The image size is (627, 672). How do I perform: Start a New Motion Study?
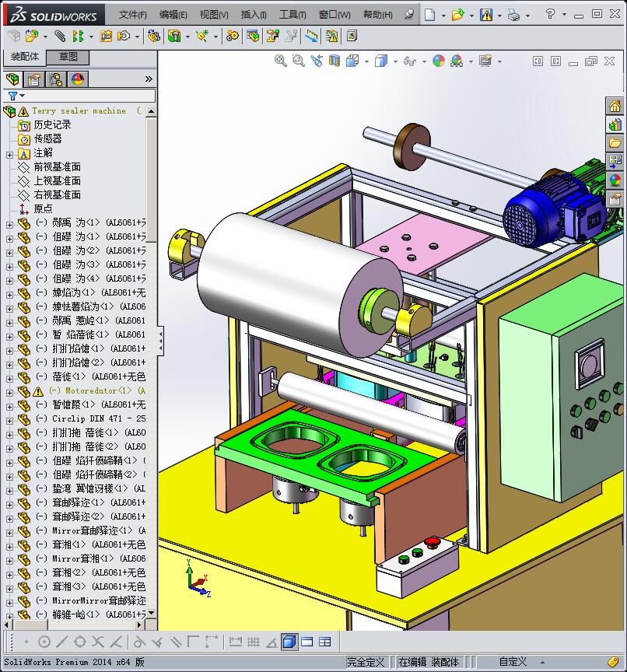pos(233,36)
